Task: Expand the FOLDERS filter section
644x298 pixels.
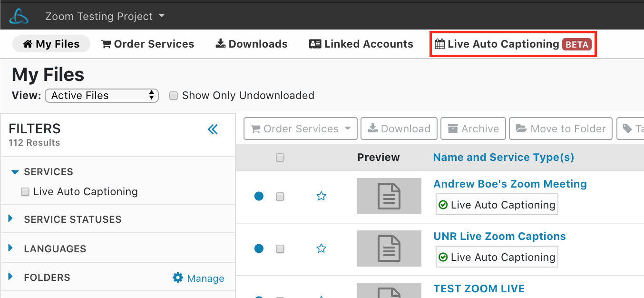Action: (x=11, y=277)
